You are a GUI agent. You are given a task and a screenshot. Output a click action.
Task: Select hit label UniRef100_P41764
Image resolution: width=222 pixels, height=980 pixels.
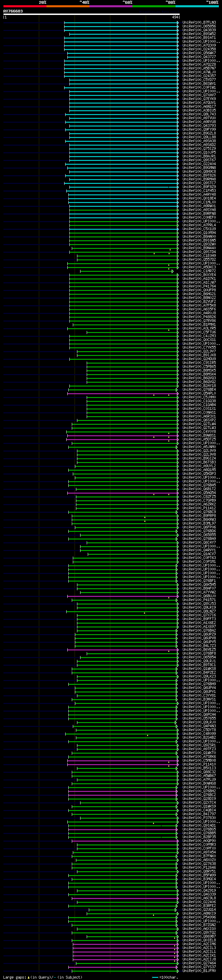pyautogui.click(x=199, y=286)
